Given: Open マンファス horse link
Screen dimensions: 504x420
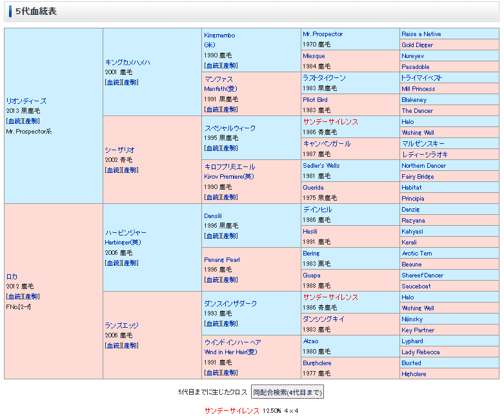Looking at the screenshot, I should click(218, 79).
